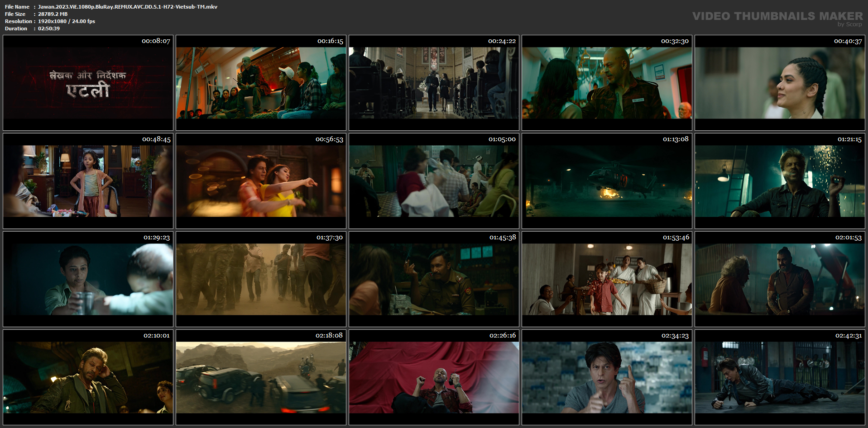
Task: Click the File Size label
Action: (x=15, y=14)
